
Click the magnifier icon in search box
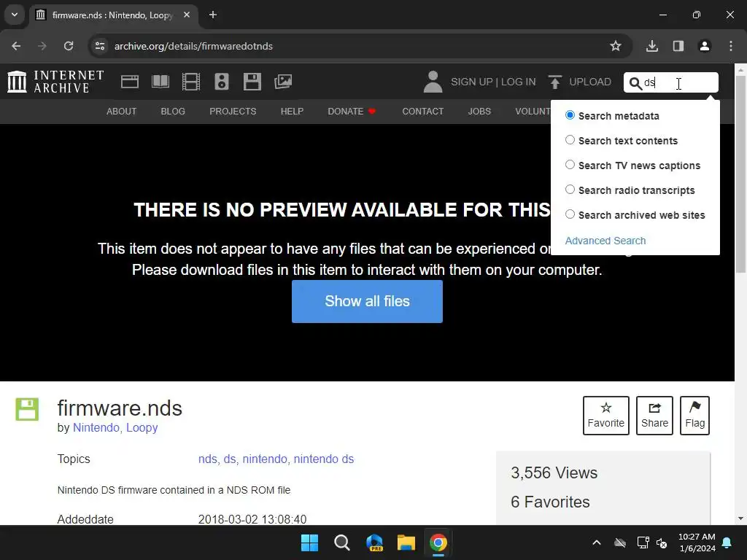click(635, 83)
